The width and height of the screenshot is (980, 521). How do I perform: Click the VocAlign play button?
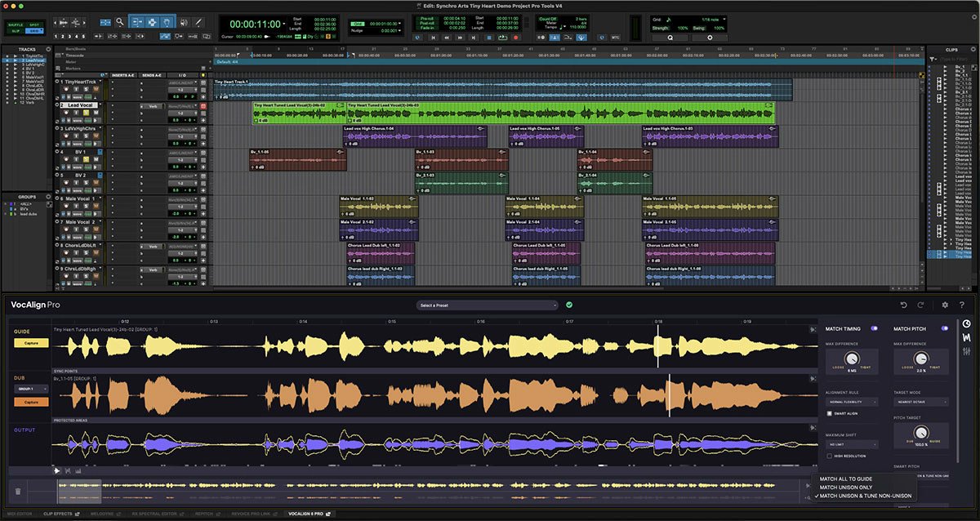coord(57,471)
